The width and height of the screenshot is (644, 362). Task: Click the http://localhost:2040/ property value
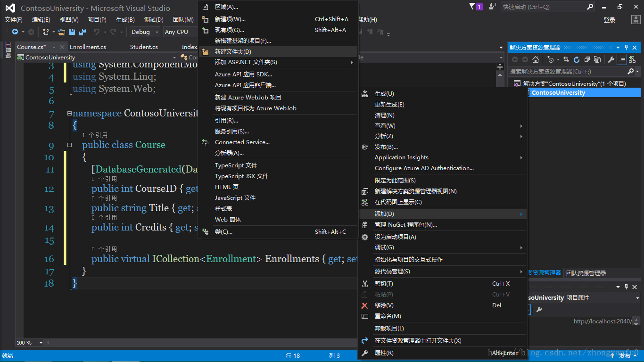pyautogui.click(x=603, y=321)
